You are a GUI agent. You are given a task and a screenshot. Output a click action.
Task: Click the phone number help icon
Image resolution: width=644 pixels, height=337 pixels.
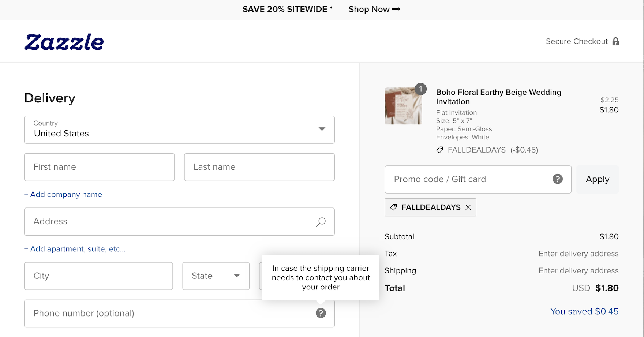[321, 313]
